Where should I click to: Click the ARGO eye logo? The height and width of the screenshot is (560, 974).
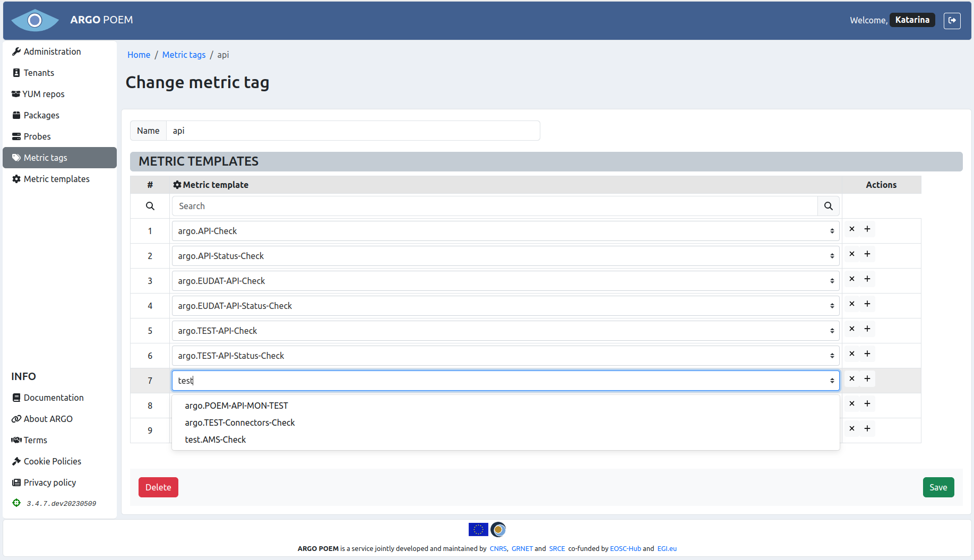tap(35, 20)
